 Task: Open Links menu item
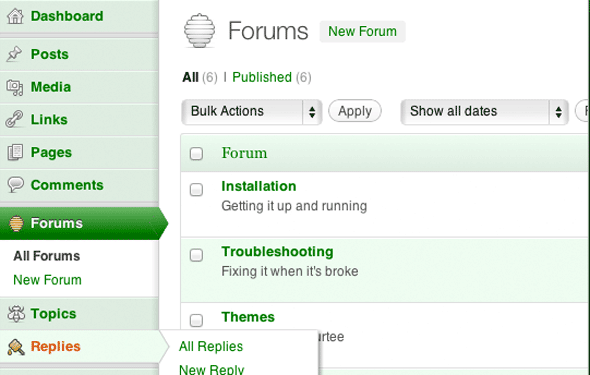[x=79, y=120]
